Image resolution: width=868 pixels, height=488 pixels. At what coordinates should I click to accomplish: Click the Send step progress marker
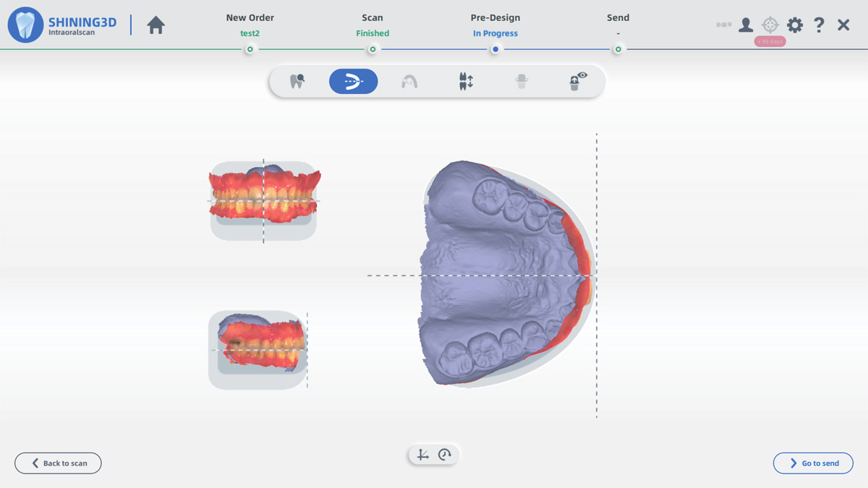point(618,49)
